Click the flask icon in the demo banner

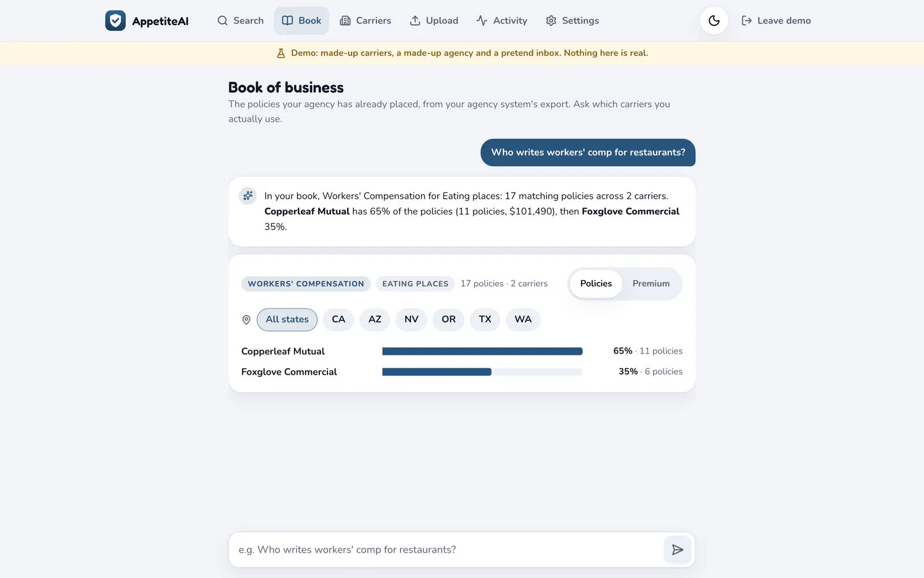pos(281,53)
